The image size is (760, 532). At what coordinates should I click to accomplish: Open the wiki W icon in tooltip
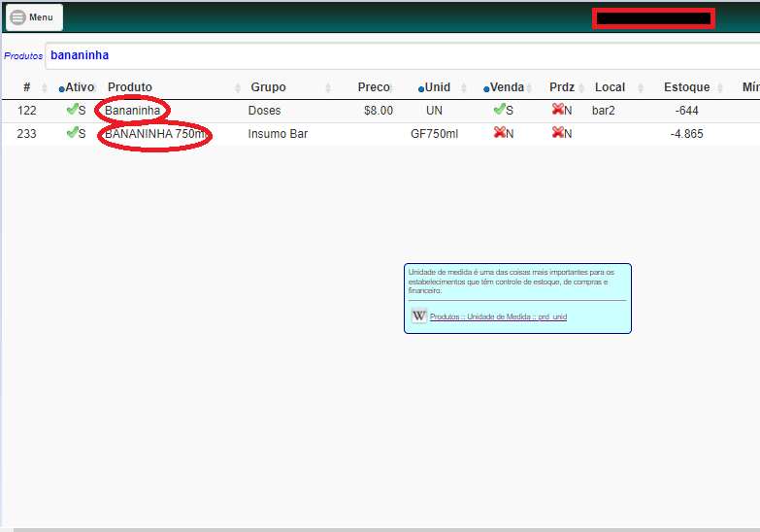point(418,316)
